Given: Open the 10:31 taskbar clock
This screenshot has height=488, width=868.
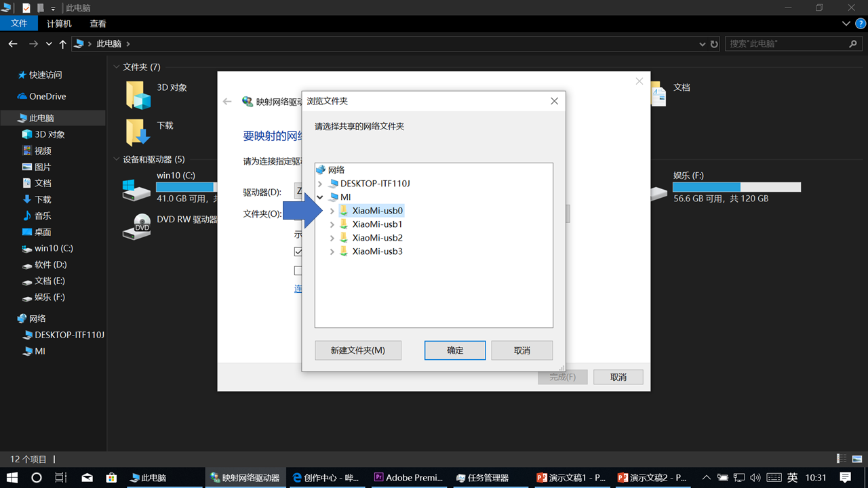Looking at the screenshot, I should coord(816,478).
